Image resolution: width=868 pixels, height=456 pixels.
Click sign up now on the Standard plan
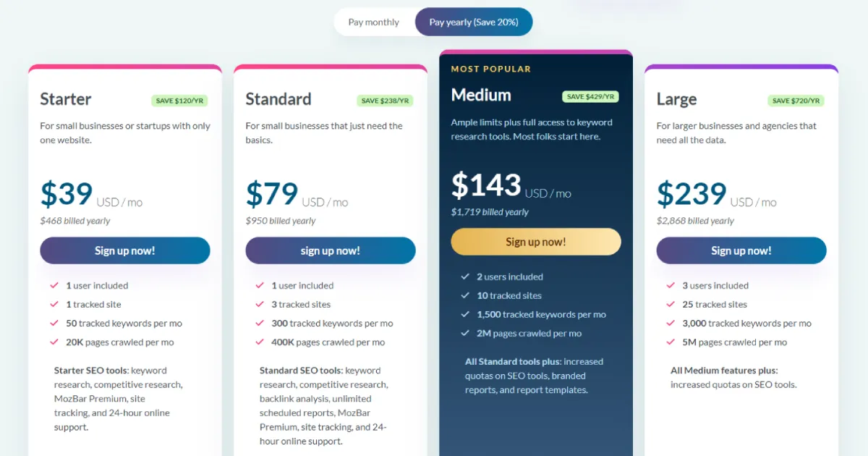pyautogui.click(x=330, y=250)
